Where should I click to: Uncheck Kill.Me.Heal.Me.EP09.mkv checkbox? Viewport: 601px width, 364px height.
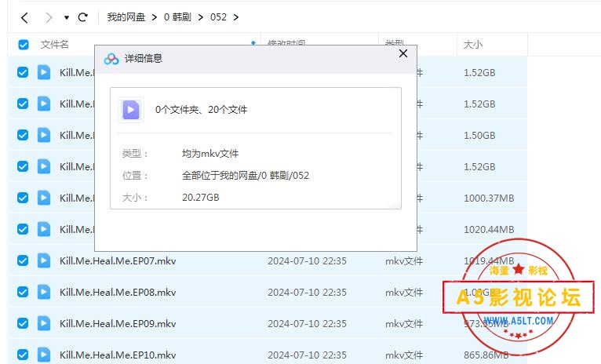point(23,324)
